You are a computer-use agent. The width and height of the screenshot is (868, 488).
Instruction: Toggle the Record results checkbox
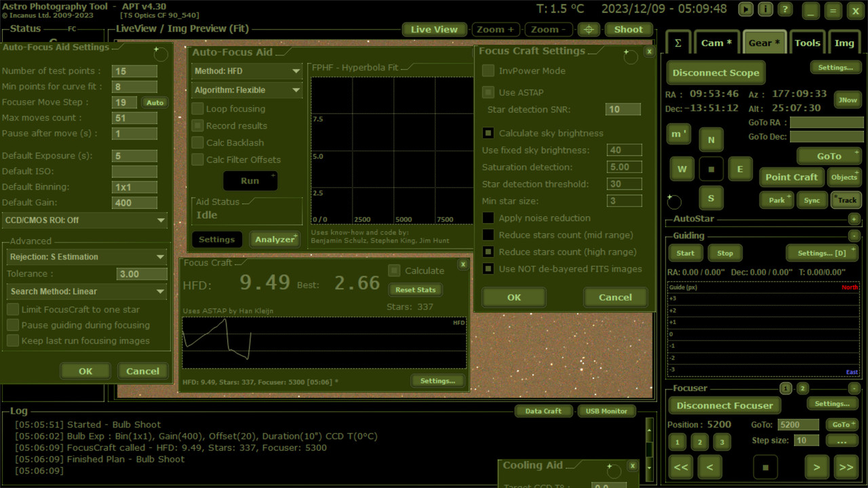tap(197, 125)
